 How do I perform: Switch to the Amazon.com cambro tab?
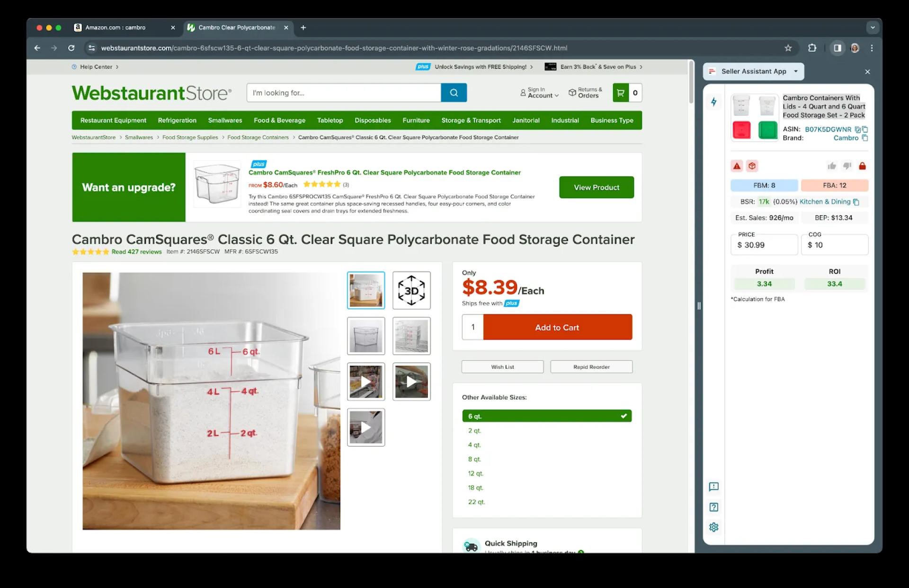click(x=116, y=27)
